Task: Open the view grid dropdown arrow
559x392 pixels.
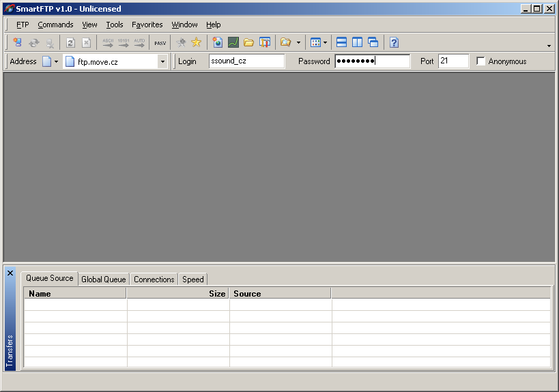Action: coord(325,42)
